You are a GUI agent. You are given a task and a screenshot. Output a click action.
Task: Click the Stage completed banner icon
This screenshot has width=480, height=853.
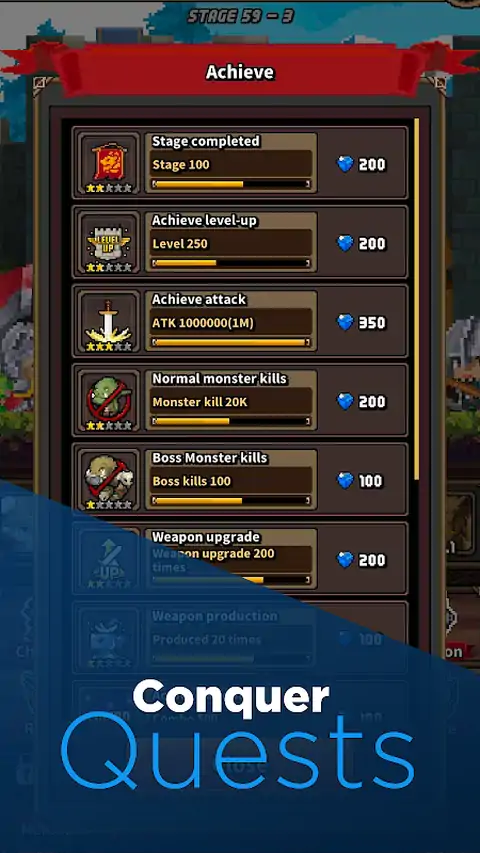click(x=109, y=163)
